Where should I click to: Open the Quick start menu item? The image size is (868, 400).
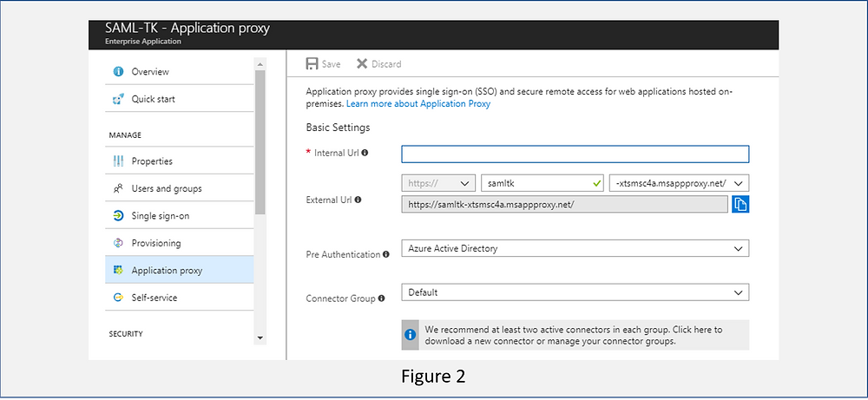(x=180, y=99)
